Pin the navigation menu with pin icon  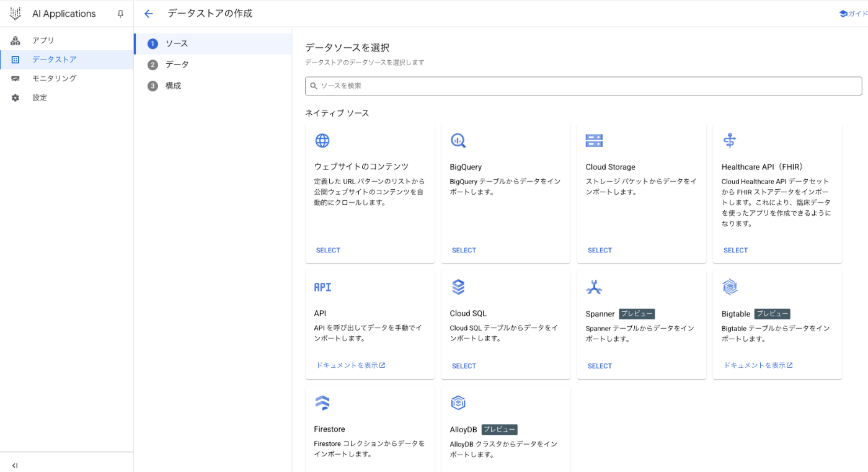click(x=121, y=14)
